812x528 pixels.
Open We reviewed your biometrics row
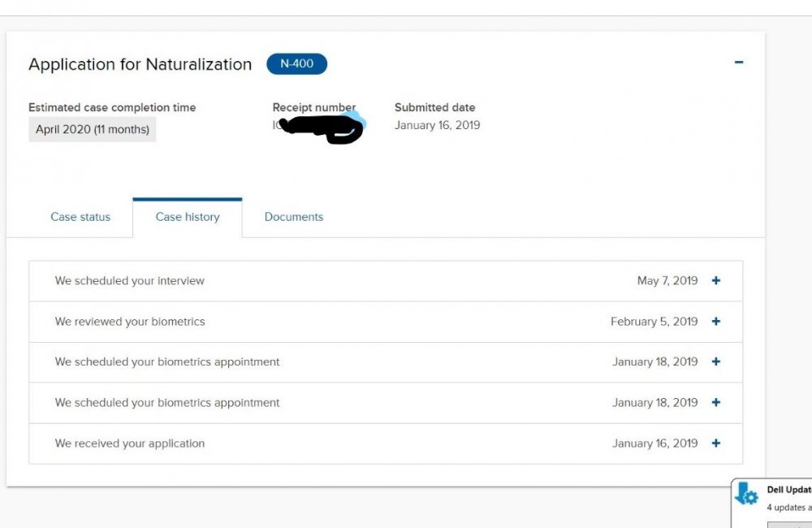(x=386, y=322)
